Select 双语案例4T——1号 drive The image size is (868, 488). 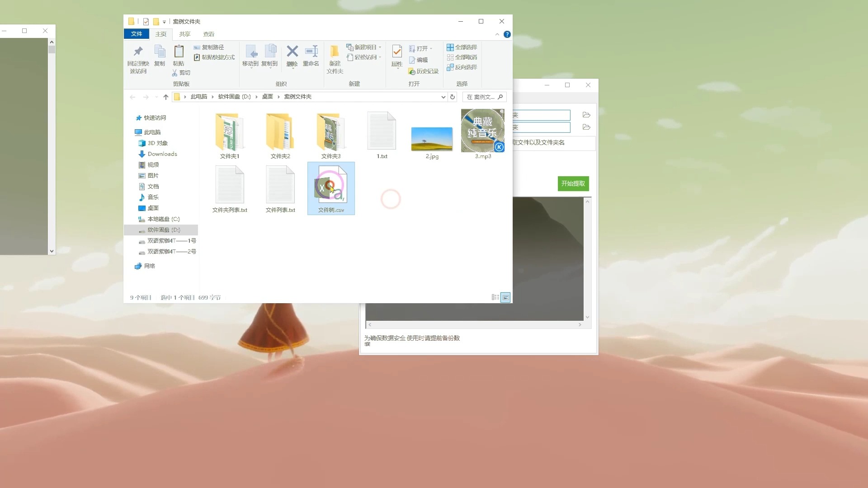[x=171, y=241]
